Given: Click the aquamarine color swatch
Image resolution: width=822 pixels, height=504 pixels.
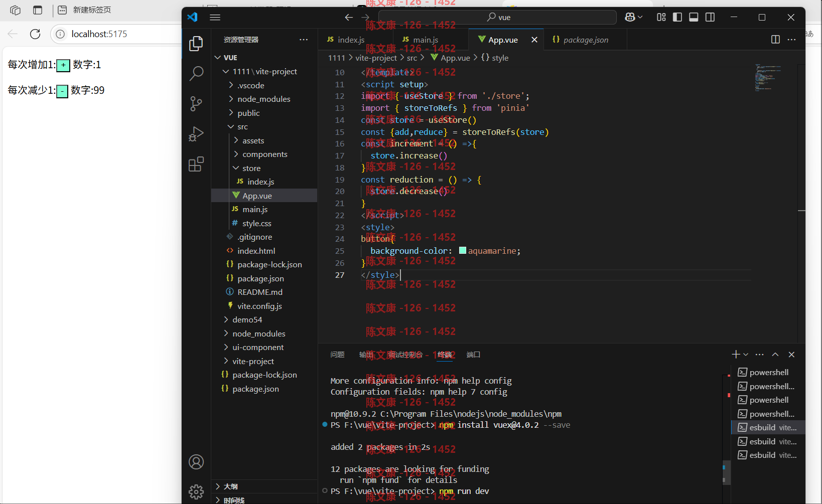Looking at the screenshot, I should [x=463, y=251].
